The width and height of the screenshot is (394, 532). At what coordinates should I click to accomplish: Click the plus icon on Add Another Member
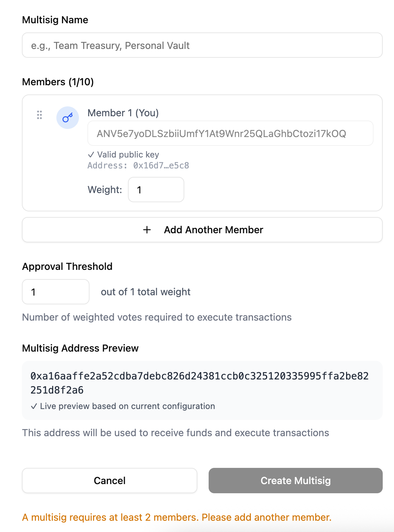(147, 230)
